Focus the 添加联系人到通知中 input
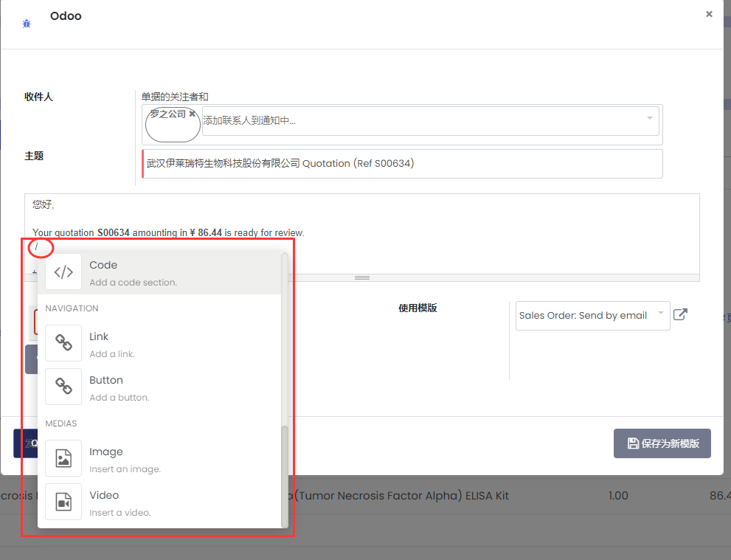The image size is (731, 560). (420, 121)
